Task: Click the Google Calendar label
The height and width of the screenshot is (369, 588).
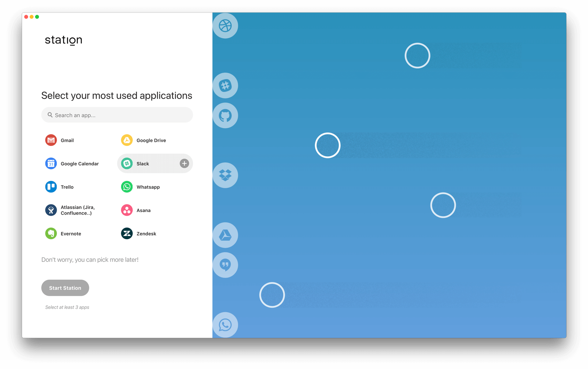Action: point(80,164)
